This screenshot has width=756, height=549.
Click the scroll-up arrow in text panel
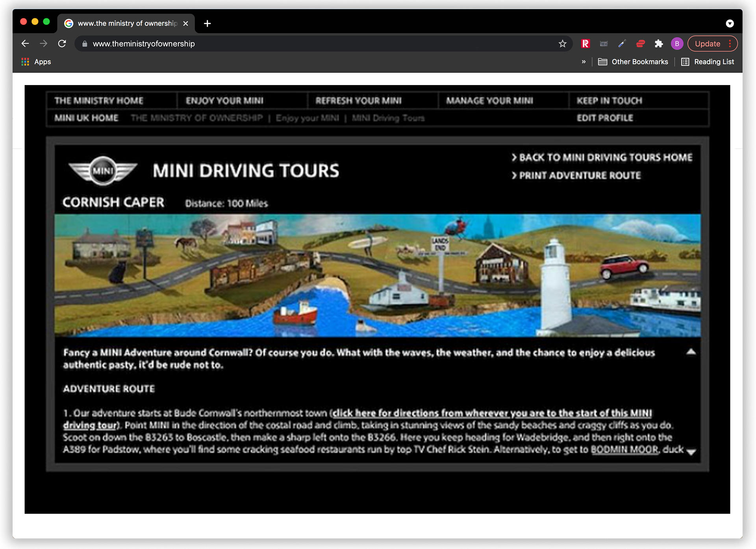691,352
